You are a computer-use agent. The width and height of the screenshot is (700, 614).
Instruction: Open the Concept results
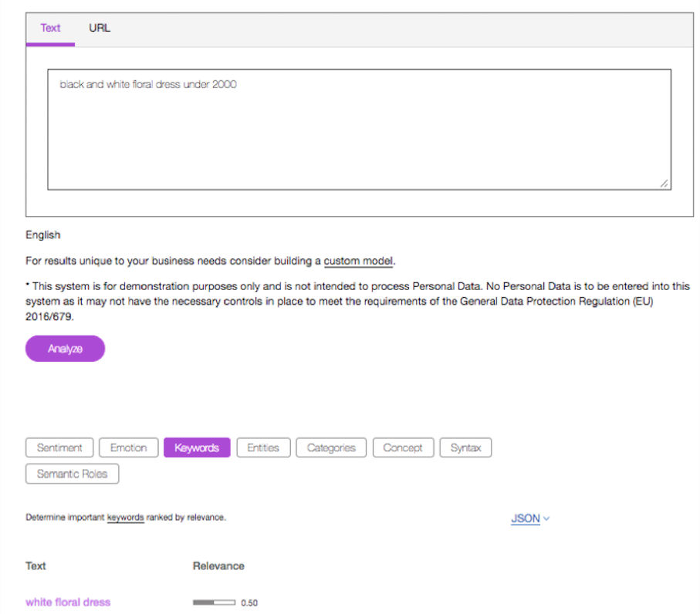[x=403, y=447]
